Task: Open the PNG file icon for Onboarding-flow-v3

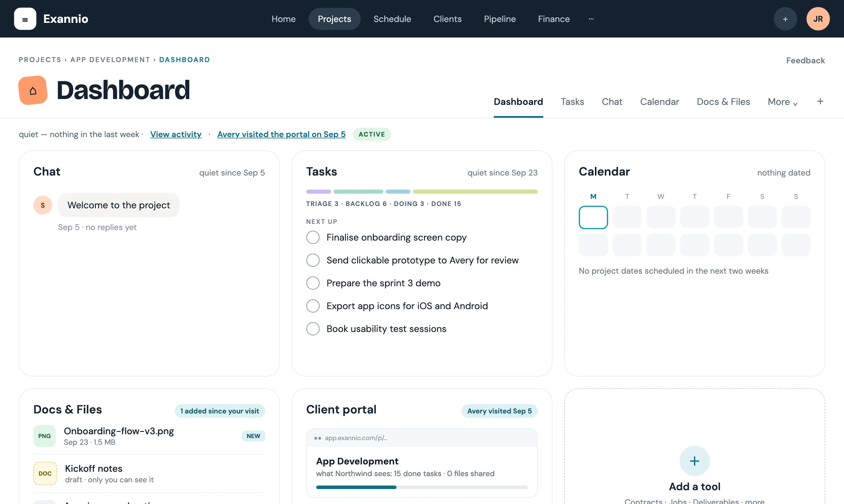Action: (45, 436)
